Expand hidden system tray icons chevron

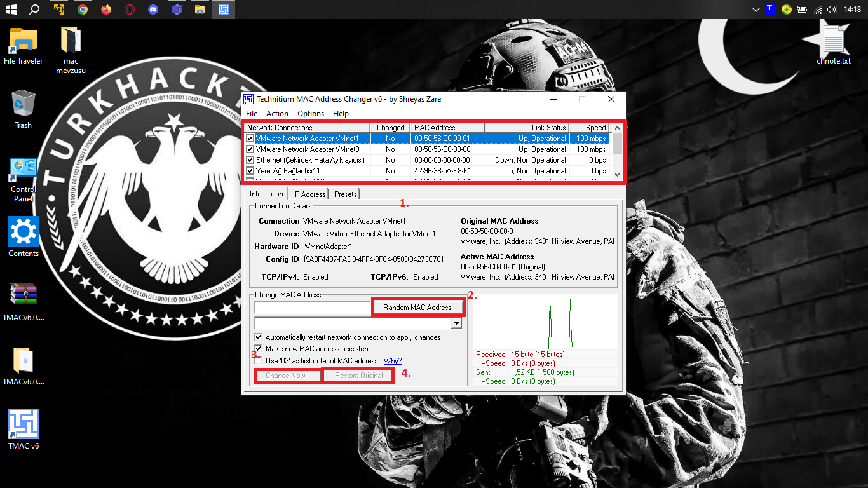pyautogui.click(x=756, y=10)
